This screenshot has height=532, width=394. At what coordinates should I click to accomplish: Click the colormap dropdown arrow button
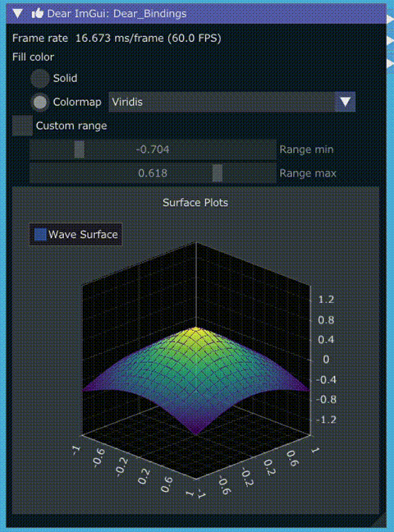pyautogui.click(x=345, y=102)
